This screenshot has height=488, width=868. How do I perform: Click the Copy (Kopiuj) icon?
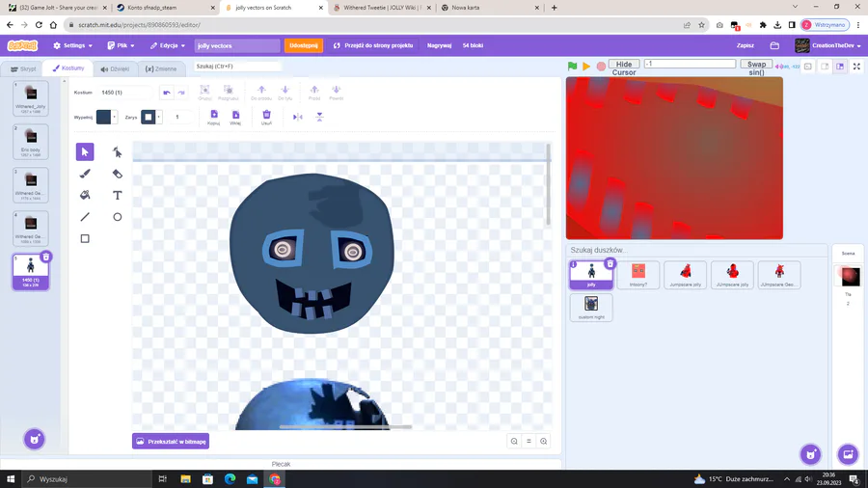click(x=214, y=117)
